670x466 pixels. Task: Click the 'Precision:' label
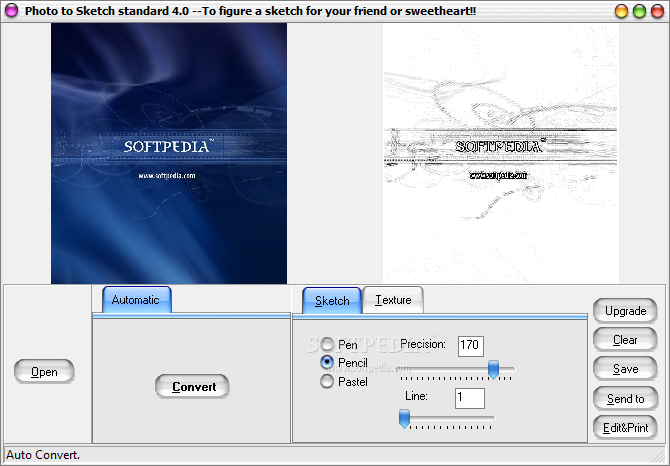(x=423, y=344)
